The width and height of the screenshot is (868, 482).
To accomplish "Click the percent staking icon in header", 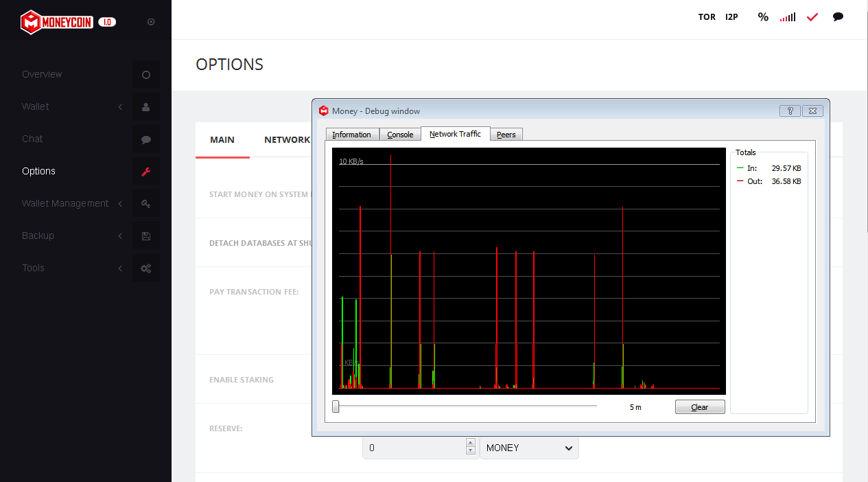I will [763, 17].
